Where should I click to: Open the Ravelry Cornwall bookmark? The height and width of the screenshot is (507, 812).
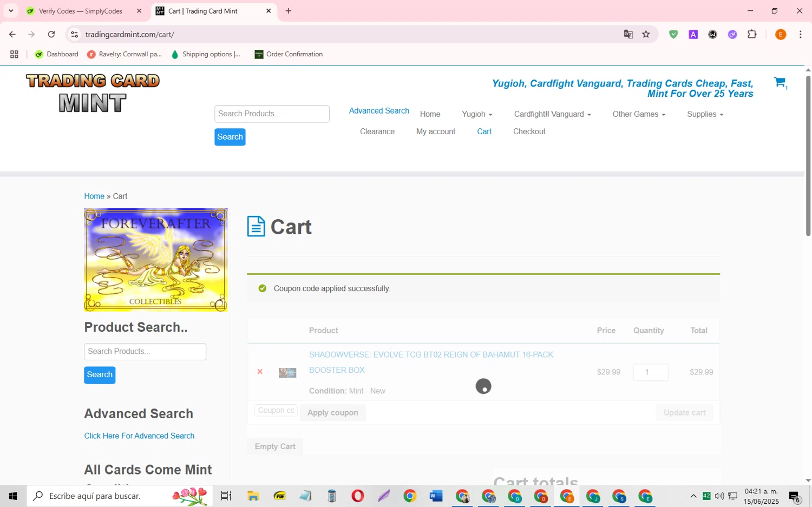[x=125, y=54]
